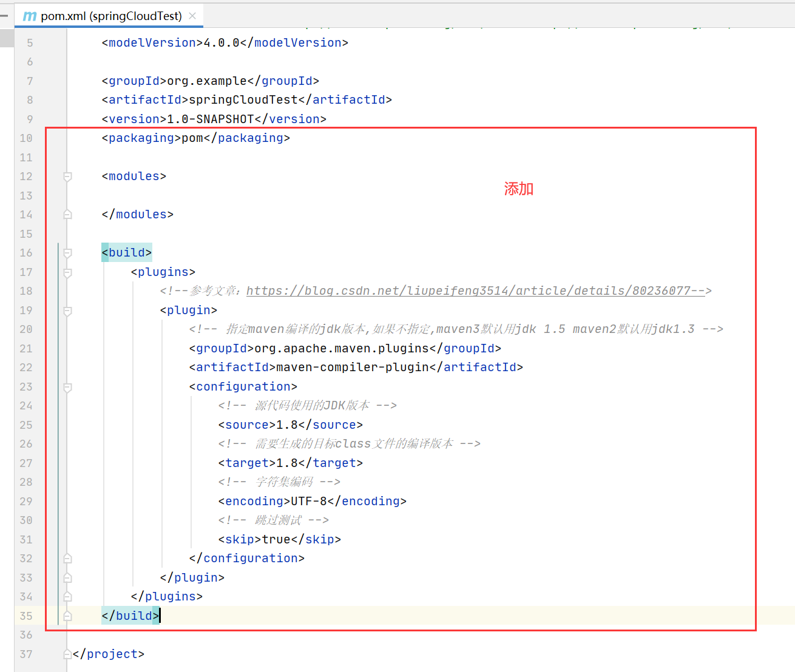Click line number 10 in the gutter
The height and width of the screenshot is (672, 795).
[x=26, y=138]
